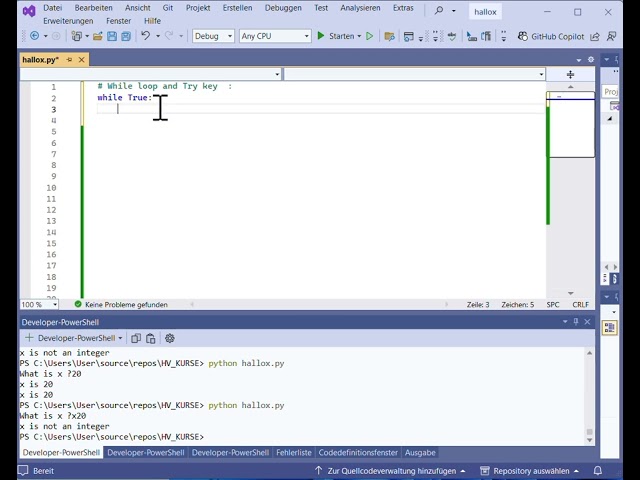Image resolution: width=640 pixels, height=480 pixels.
Task: Click the new project icon in toolbar
Action: pyautogui.click(x=76, y=36)
